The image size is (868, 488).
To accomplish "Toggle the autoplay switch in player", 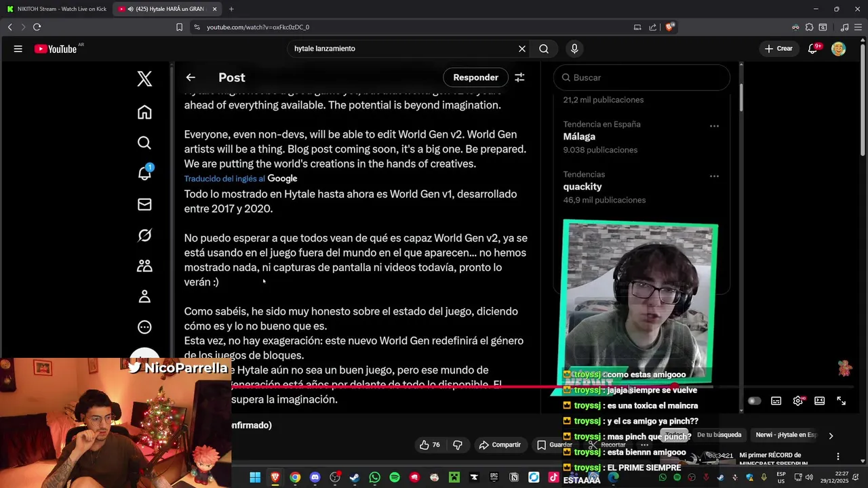I will (x=753, y=401).
